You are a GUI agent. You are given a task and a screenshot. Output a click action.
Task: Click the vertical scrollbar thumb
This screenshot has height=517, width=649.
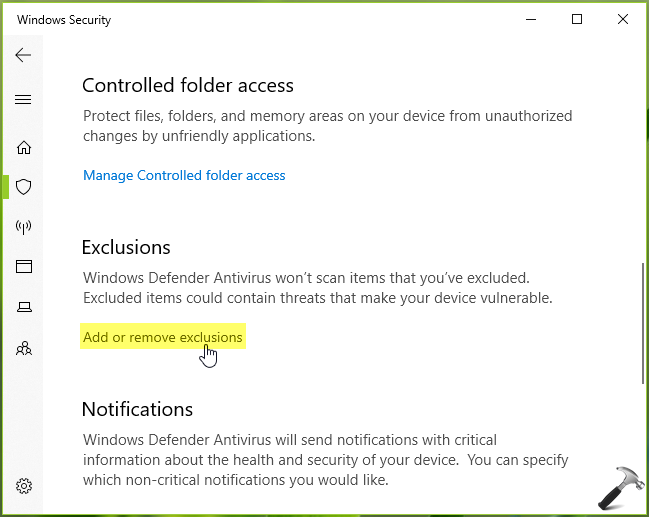pos(642,320)
